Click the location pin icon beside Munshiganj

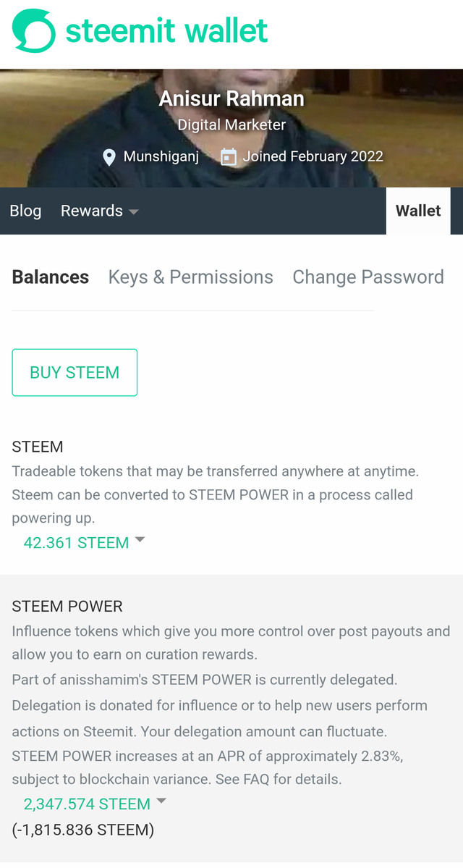point(109,157)
